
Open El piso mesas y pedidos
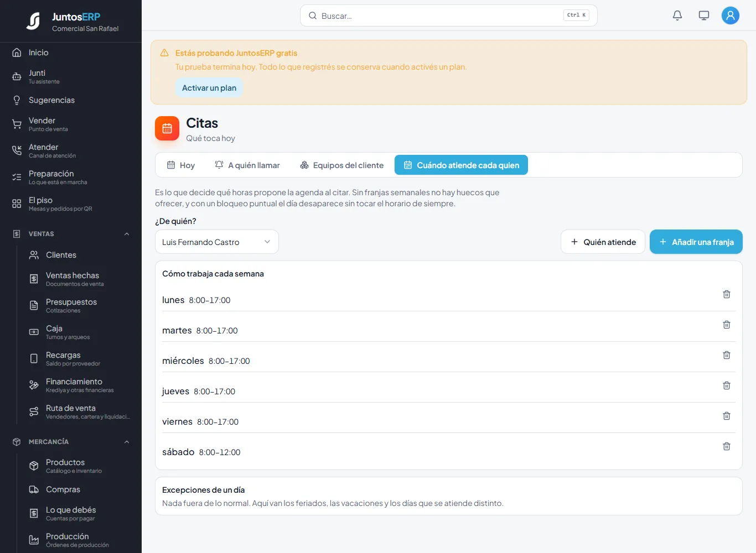tap(71, 204)
